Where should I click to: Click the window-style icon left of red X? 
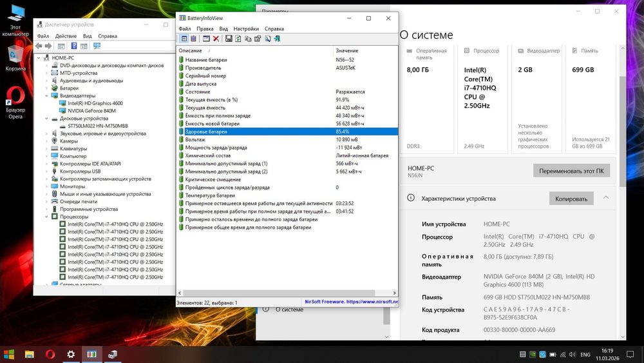pyautogui.click(x=206, y=39)
